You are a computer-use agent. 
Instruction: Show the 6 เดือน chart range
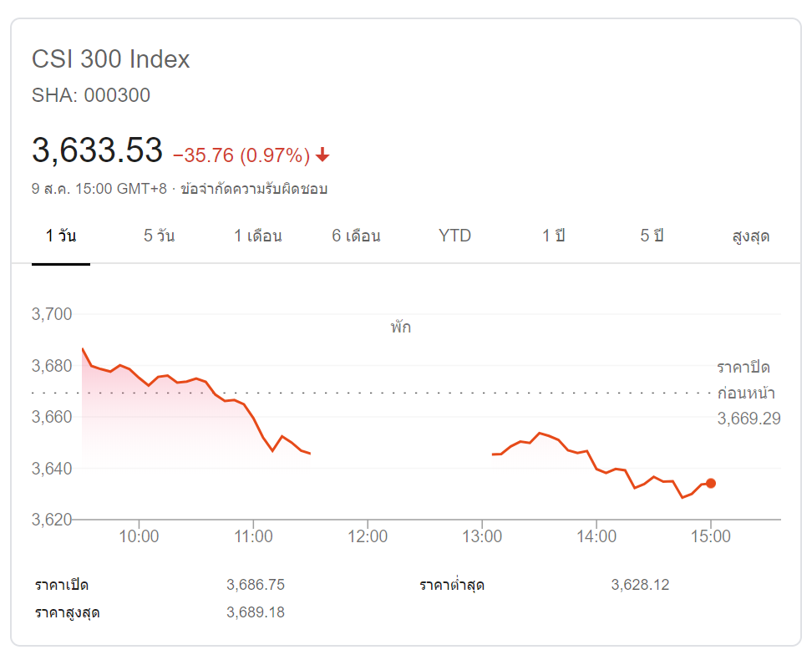pyautogui.click(x=356, y=236)
